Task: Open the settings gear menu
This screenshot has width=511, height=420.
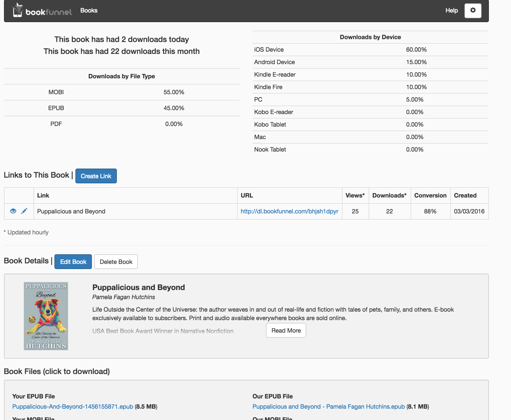Action: click(x=473, y=11)
